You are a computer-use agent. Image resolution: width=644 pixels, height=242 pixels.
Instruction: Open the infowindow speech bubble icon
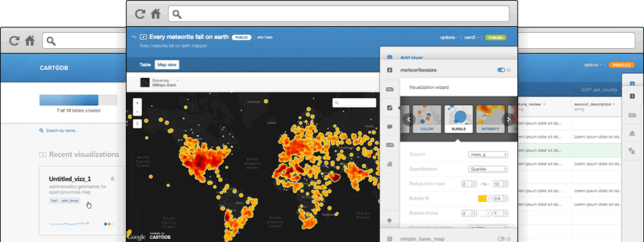(390, 127)
